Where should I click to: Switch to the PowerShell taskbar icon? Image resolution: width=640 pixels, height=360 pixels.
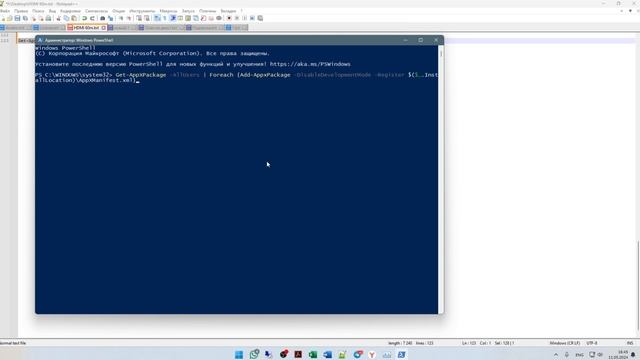point(401,354)
